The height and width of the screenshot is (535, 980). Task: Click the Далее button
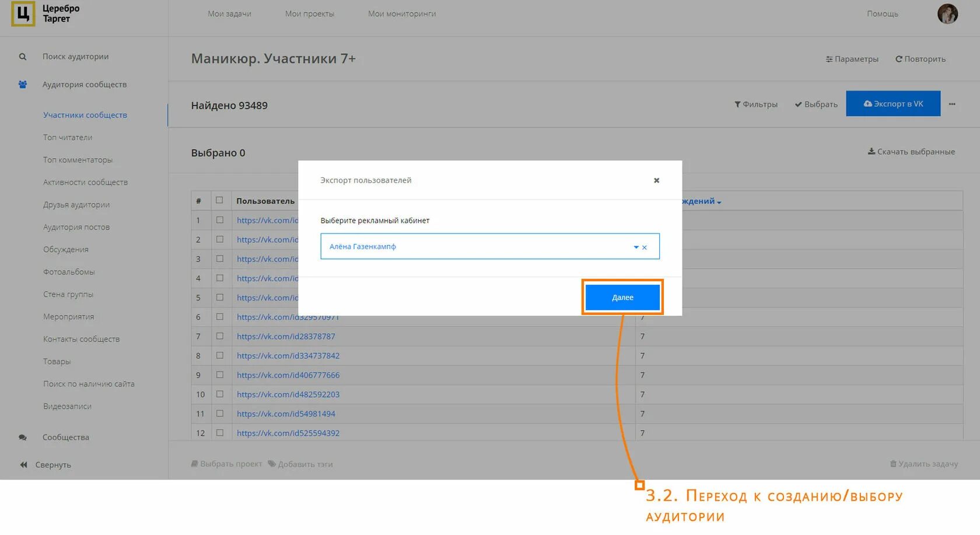pyautogui.click(x=622, y=298)
